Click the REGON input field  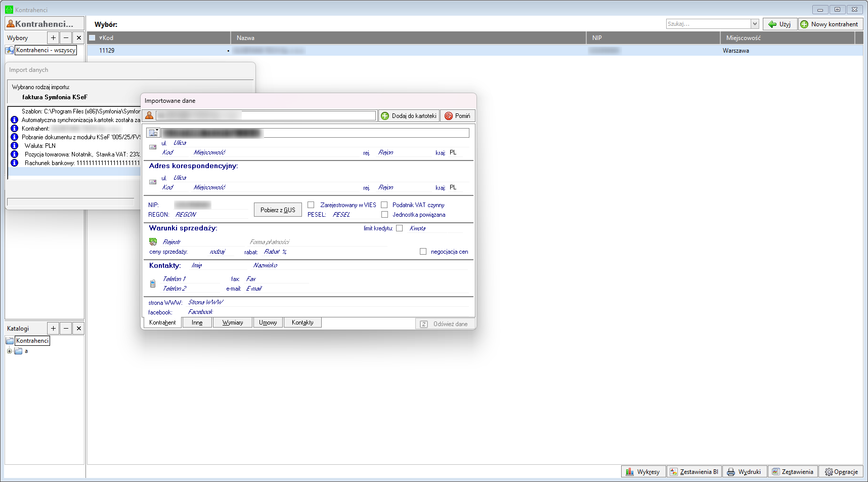pyautogui.click(x=210, y=215)
